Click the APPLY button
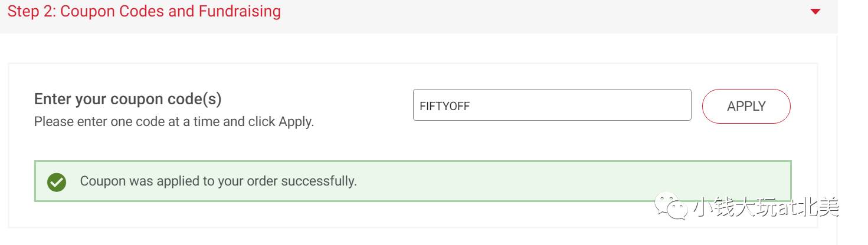 click(746, 106)
